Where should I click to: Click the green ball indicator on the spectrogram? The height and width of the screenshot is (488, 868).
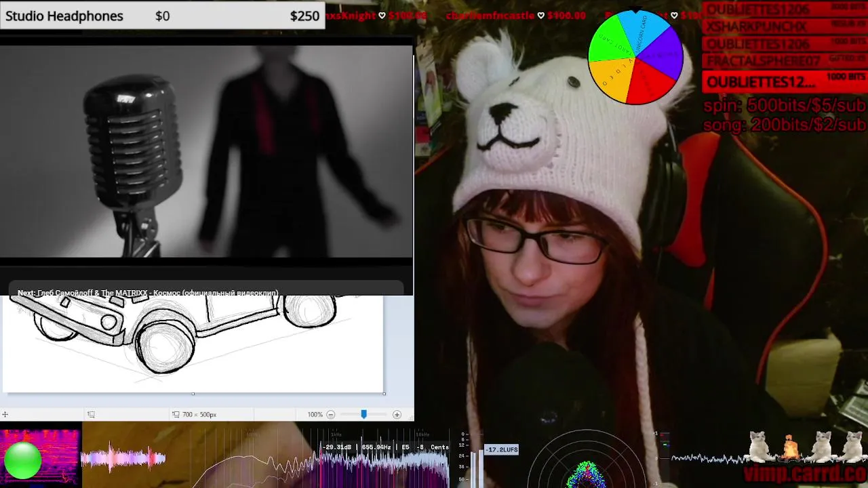point(22,460)
